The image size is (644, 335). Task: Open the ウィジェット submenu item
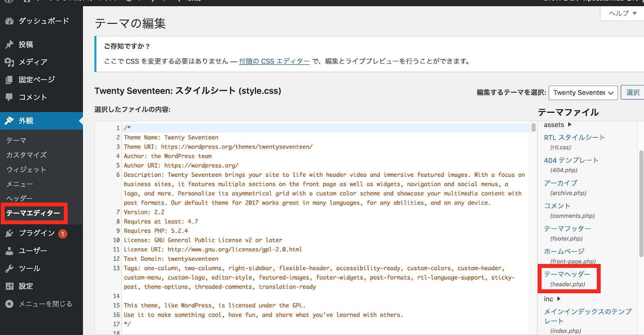pos(26,170)
